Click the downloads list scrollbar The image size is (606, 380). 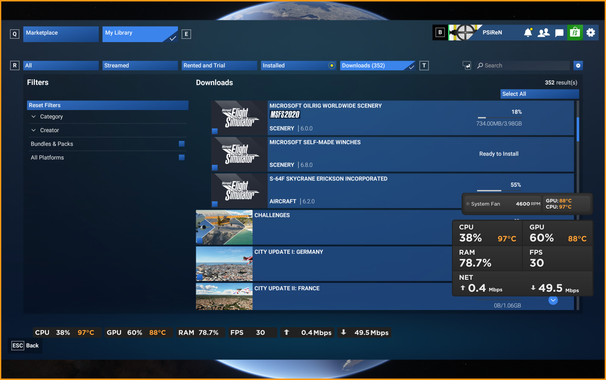pos(578,130)
